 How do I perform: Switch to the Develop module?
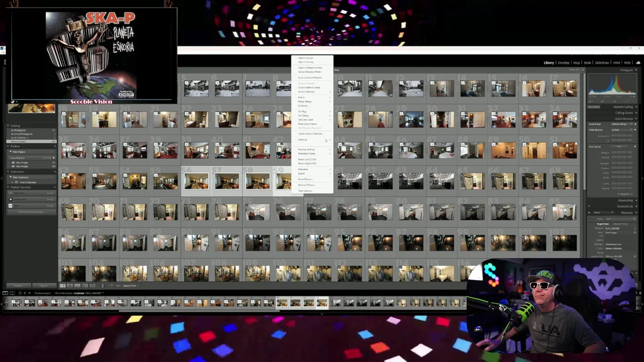[563, 63]
